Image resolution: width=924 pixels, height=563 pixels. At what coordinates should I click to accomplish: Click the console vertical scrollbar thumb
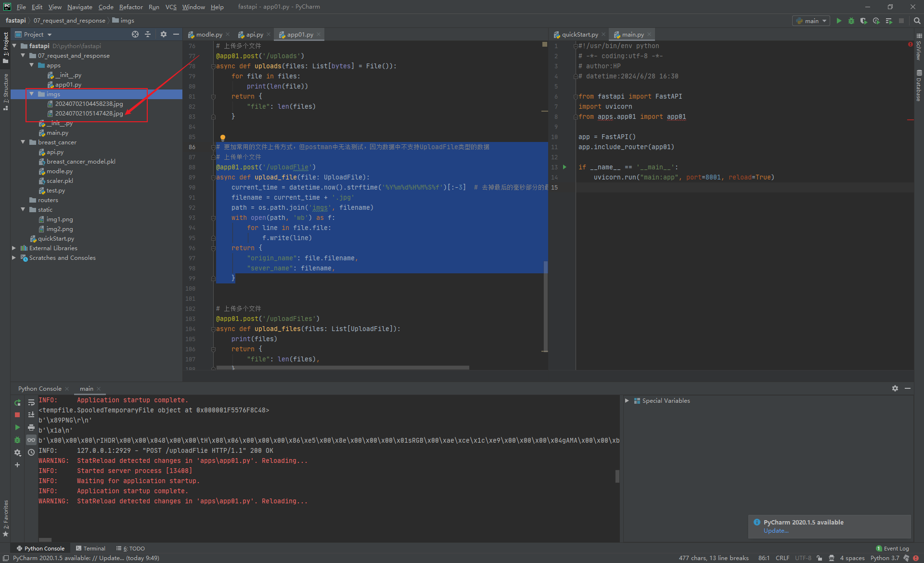(x=617, y=476)
